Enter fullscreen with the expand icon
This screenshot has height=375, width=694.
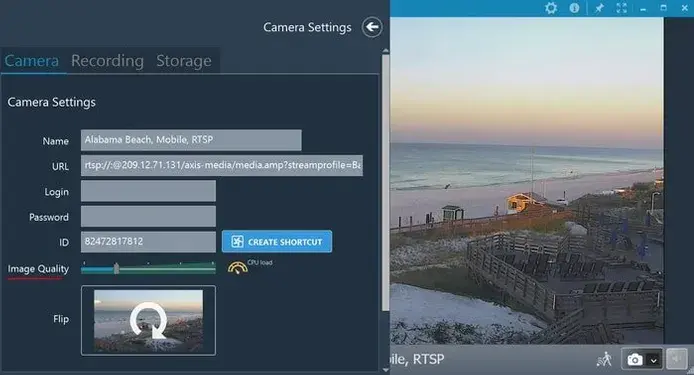coord(621,8)
